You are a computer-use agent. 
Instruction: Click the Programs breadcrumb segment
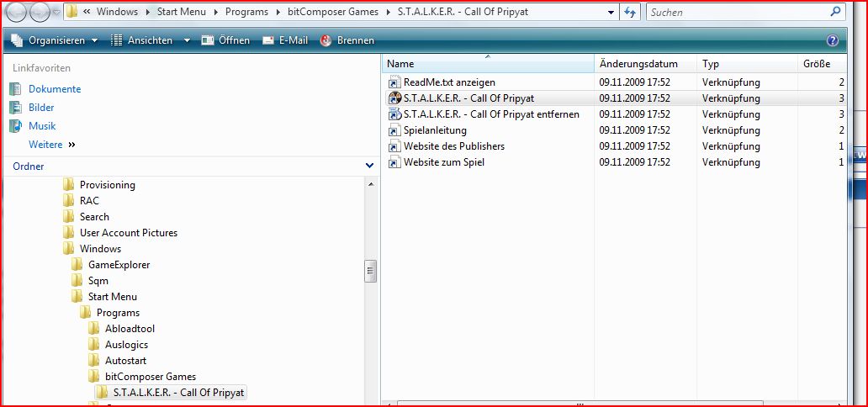246,12
